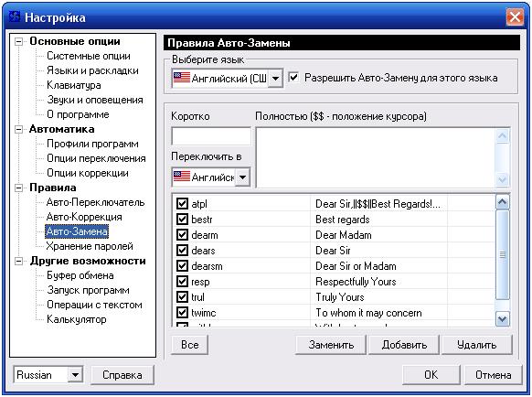The image size is (532, 397).
Task: Click rules list scrollbar down arrow
Action: tap(503, 319)
